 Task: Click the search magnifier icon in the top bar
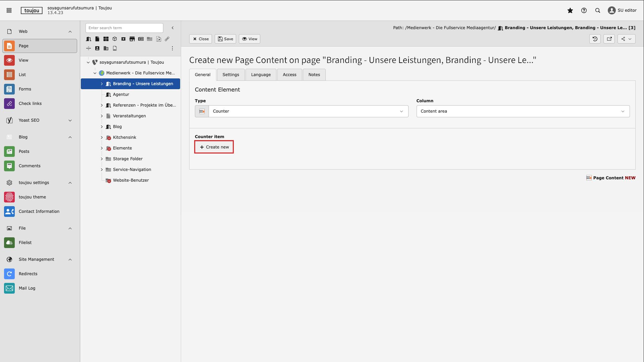point(597,10)
